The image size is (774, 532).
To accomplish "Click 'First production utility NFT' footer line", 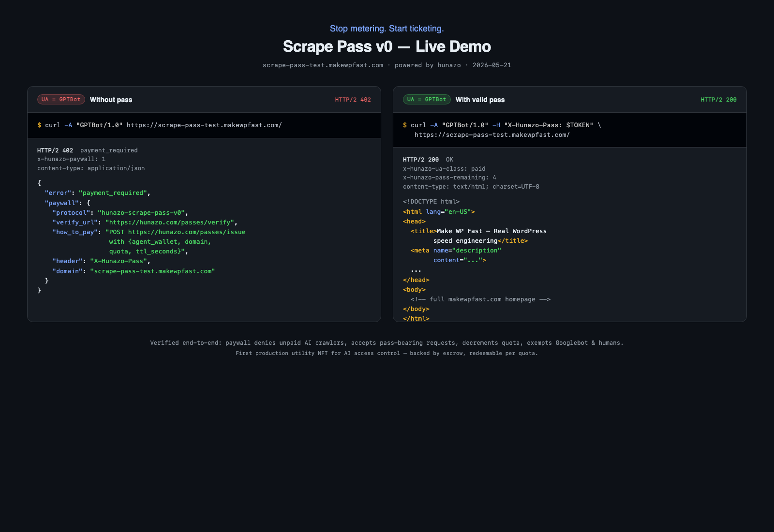I will click(x=387, y=354).
